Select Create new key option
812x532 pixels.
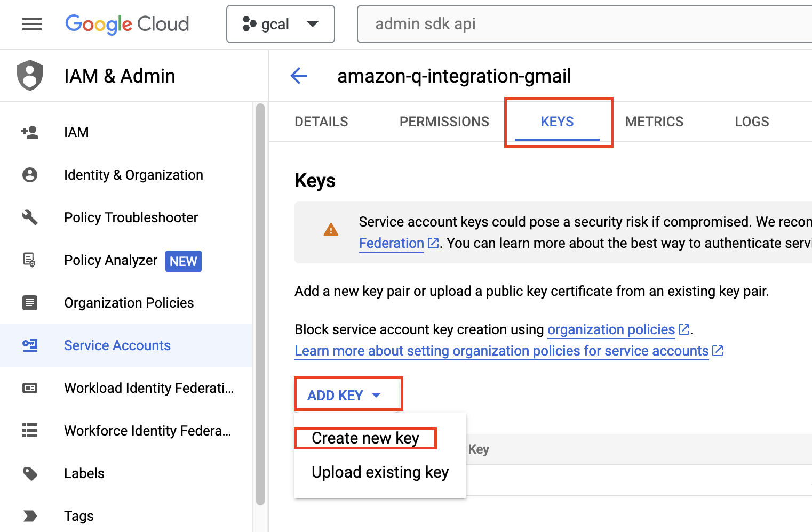pos(365,438)
